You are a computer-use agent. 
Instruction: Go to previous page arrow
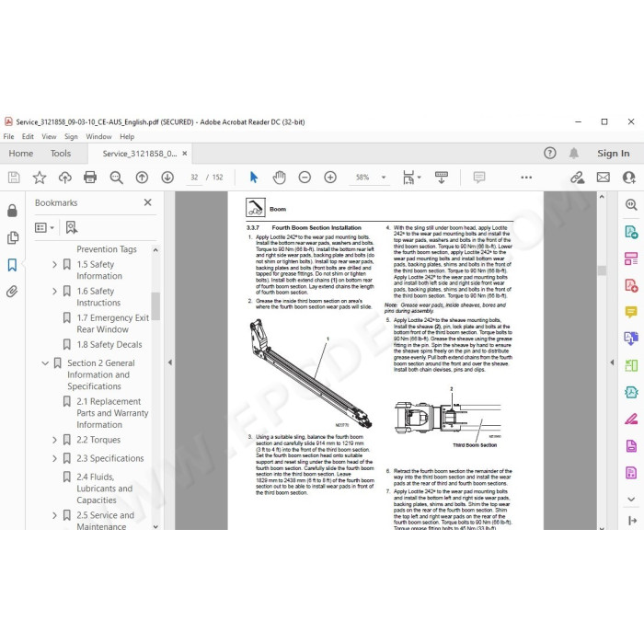142,178
